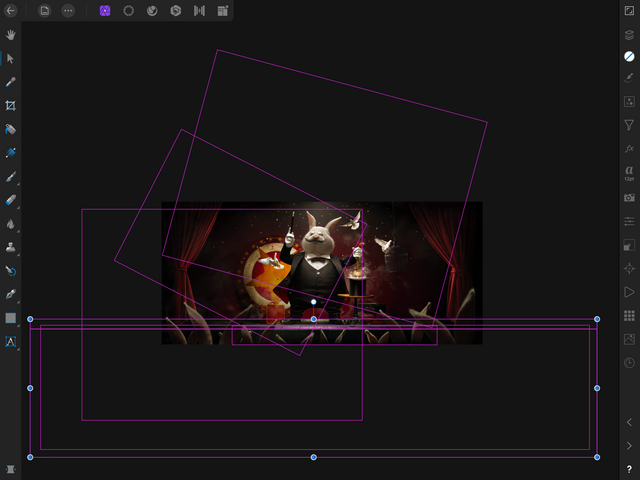Open the Layers studio
The image size is (640, 480).
coord(629,35)
